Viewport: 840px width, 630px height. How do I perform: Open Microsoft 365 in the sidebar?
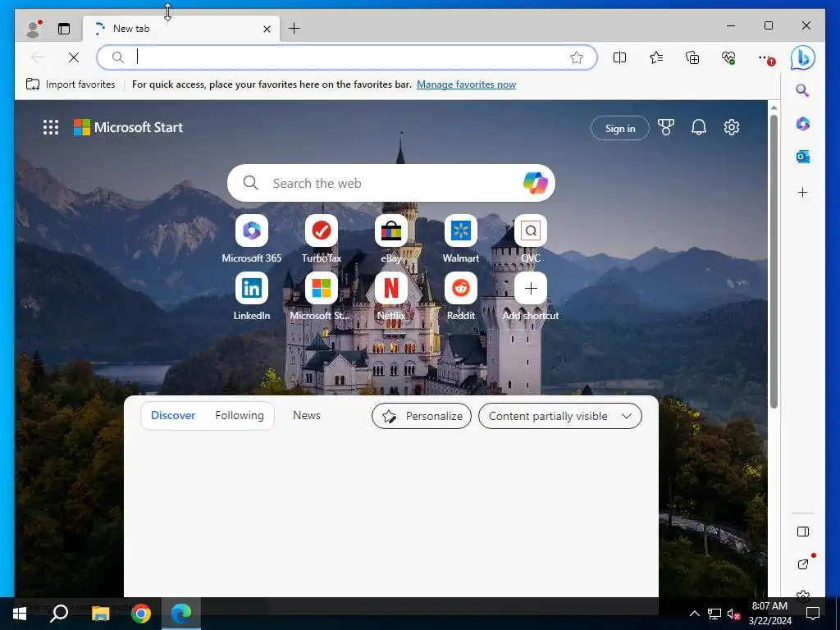[802, 124]
